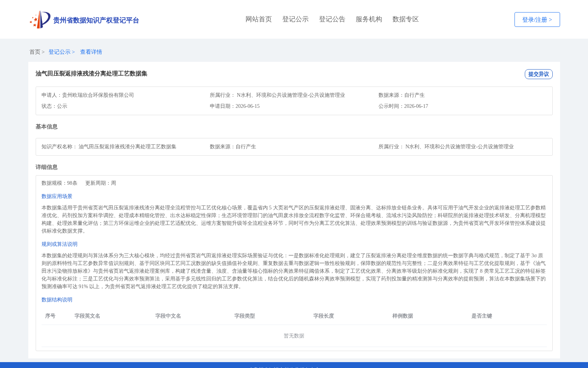Click the 基本信息 section heading
588x368 pixels.
47,127
